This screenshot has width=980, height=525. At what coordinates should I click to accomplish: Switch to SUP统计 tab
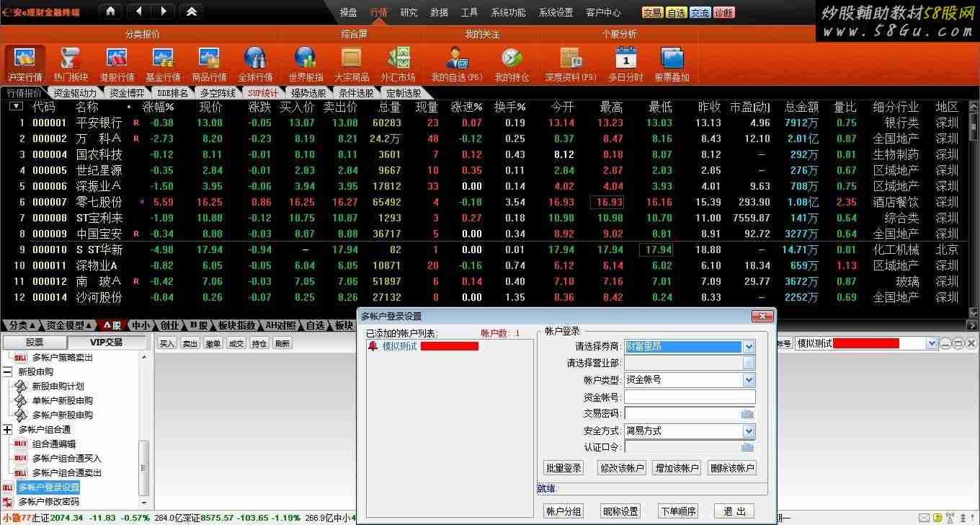262,93
